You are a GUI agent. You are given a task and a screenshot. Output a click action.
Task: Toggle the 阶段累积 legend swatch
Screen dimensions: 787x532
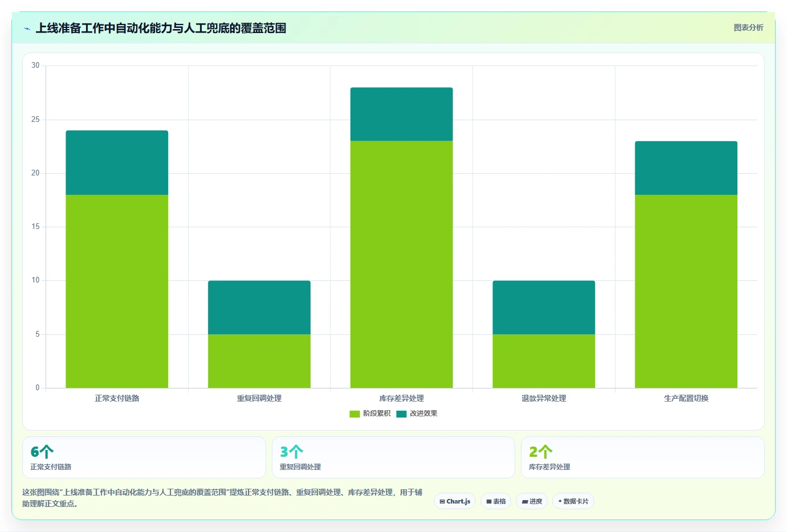(x=354, y=414)
